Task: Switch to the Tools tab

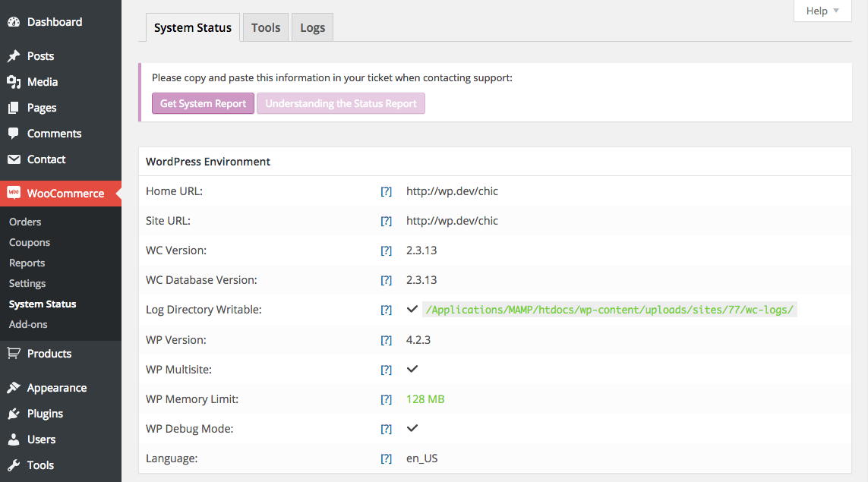Action: click(x=266, y=27)
